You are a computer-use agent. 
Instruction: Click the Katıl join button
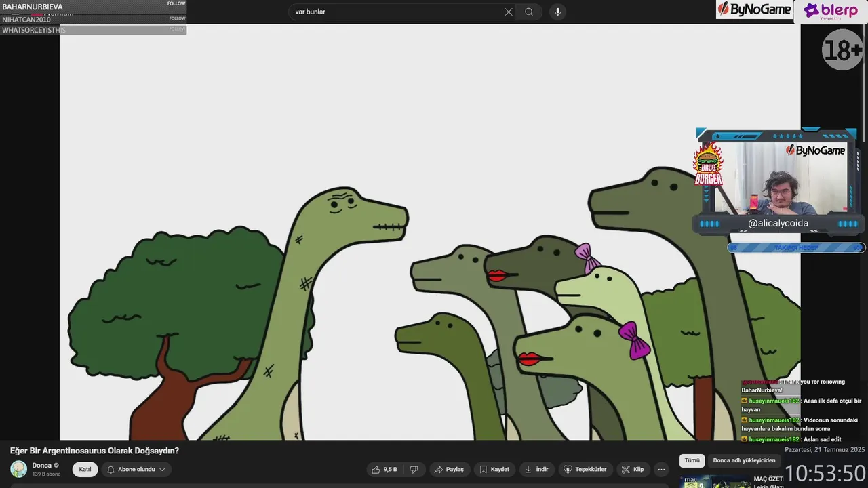[x=85, y=469]
